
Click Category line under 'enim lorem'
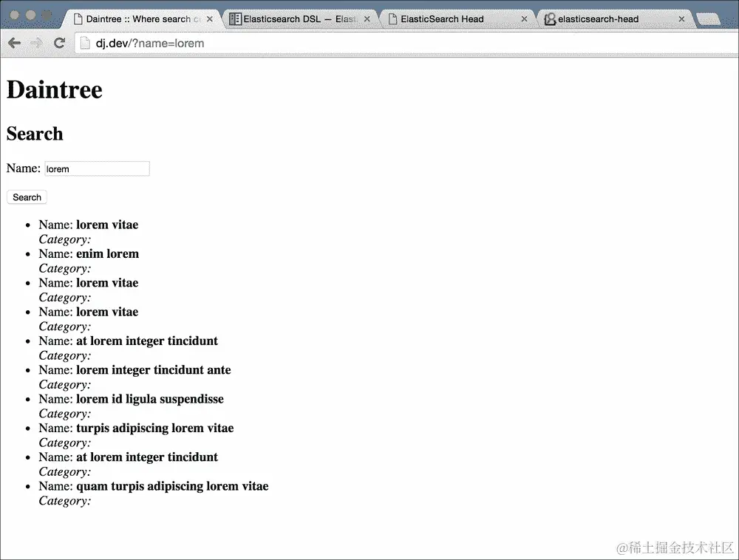[64, 268]
